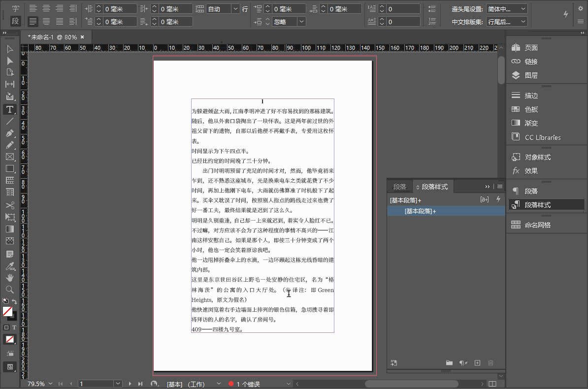Image resolution: width=588 pixels, height=389 pixels.
Task: Select the Line tool
Action: click(10, 121)
